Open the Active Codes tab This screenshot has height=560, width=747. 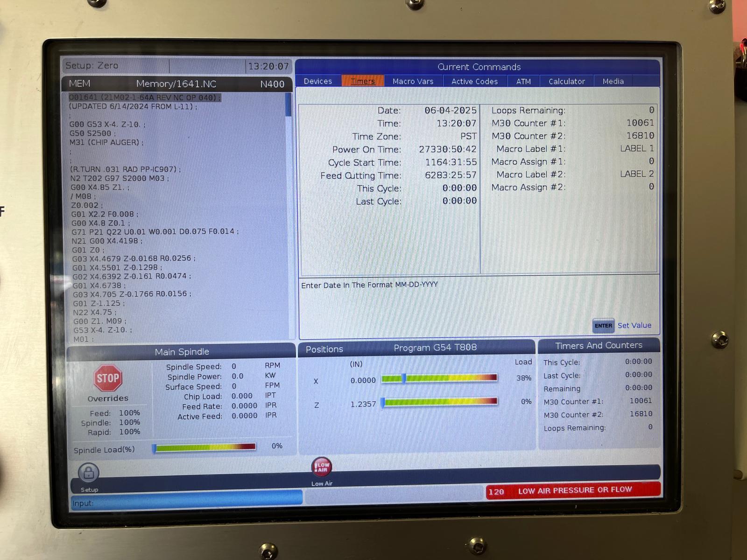(474, 81)
